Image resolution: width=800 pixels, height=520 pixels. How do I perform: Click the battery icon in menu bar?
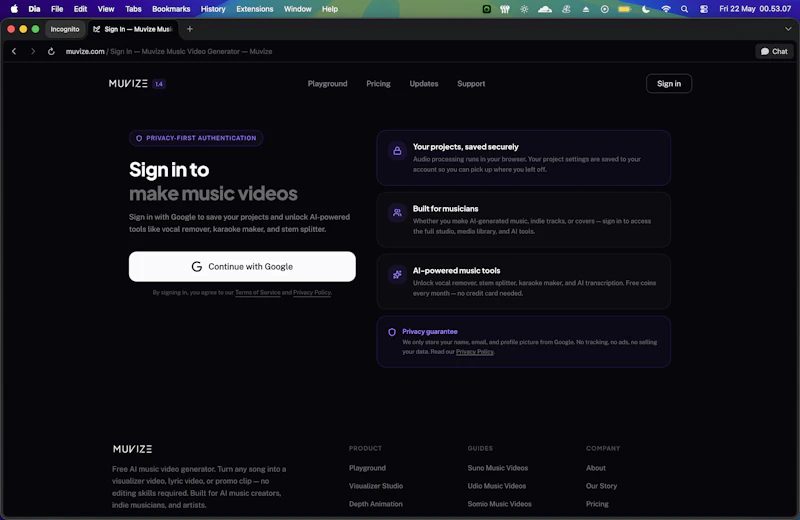(624, 9)
